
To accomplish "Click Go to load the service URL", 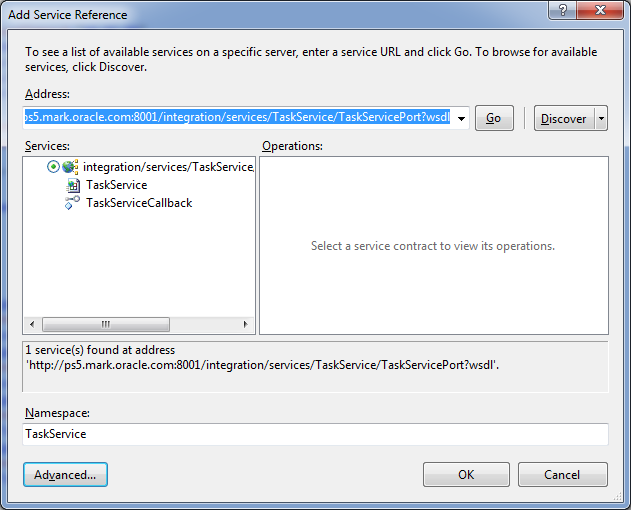I will (x=493, y=118).
